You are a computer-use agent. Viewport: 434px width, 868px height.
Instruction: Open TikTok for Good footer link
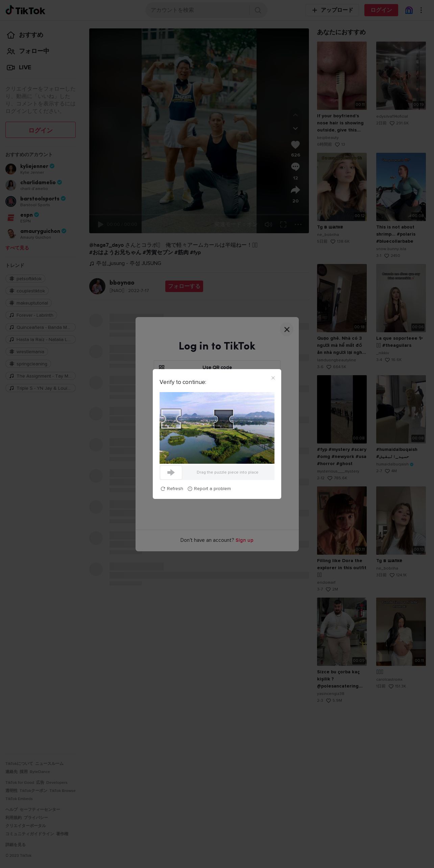pos(20,782)
